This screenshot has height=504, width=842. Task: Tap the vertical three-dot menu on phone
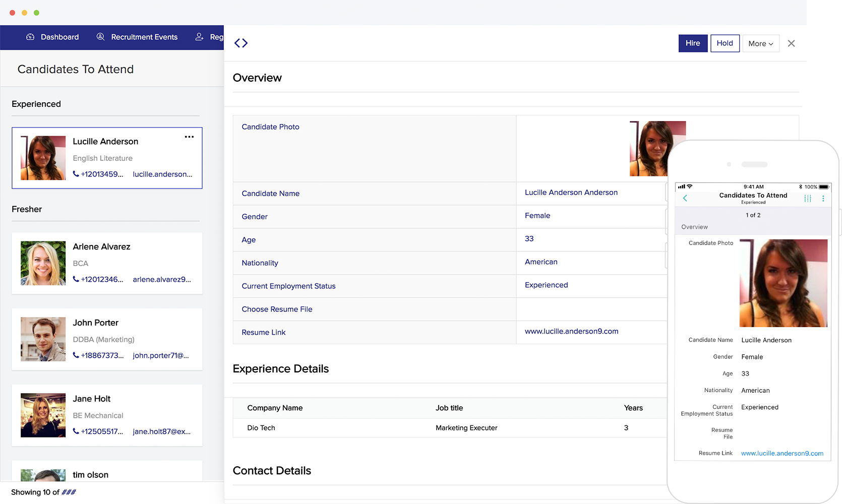(823, 198)
